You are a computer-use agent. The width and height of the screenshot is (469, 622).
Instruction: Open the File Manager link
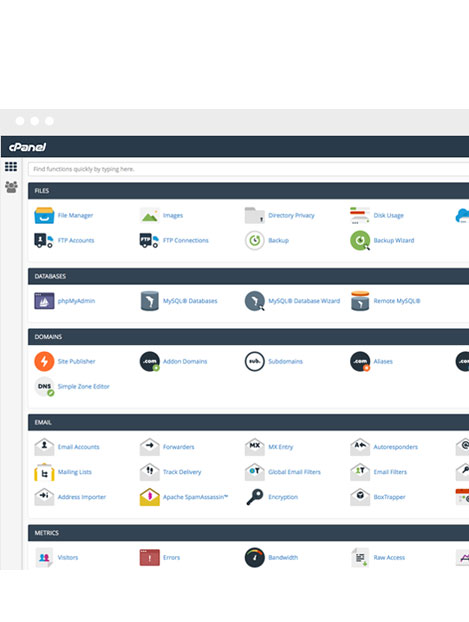75,215
